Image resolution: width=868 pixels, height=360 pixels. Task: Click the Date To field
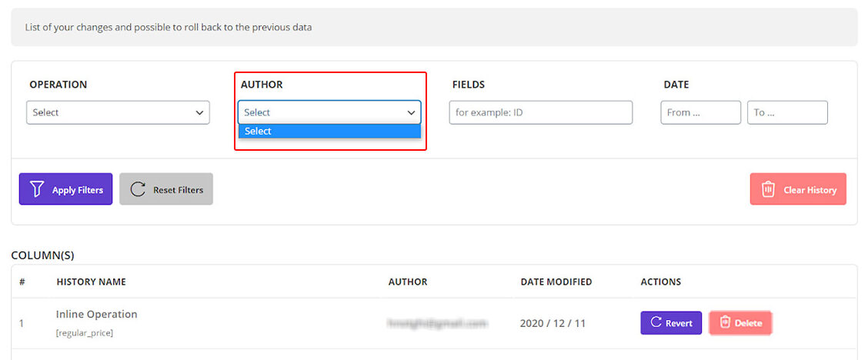[787, 112]
